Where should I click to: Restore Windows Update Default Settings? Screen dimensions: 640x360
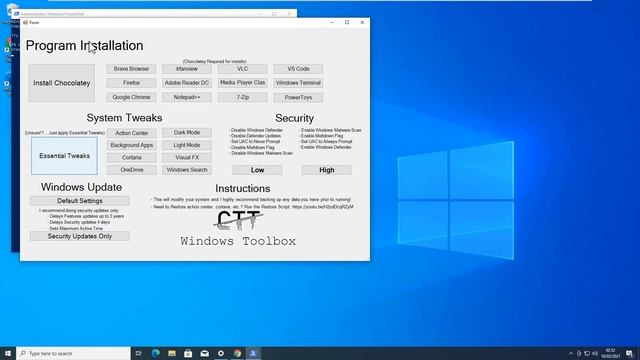pyautogui.click(x=80, y=201)
